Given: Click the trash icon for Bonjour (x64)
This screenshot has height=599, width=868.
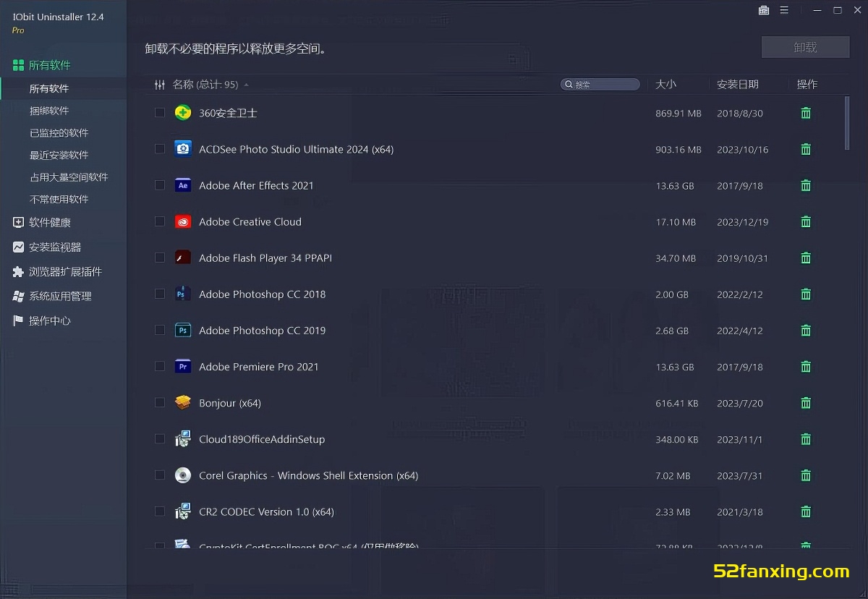Looking at the screenshot, I should point(806,402).
